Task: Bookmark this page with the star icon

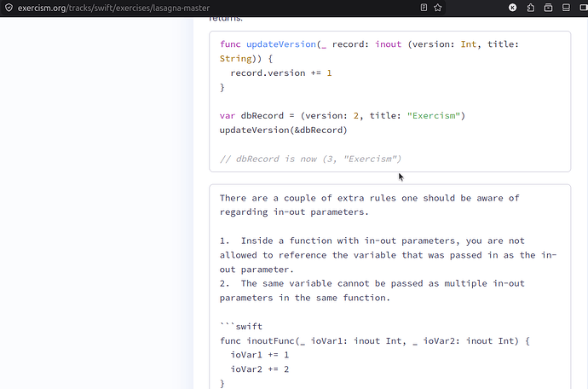Action: tap(438, 8)
